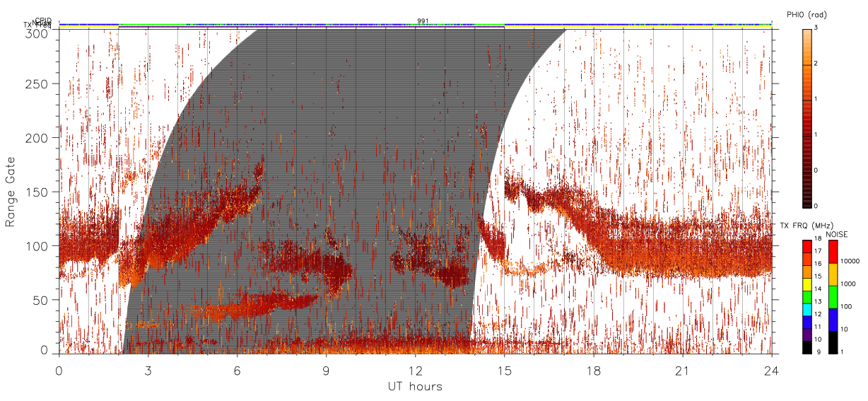Click the 14 label on TX FRQ legend
Viewport: 868px width, 401px height.
pos(818,289)
